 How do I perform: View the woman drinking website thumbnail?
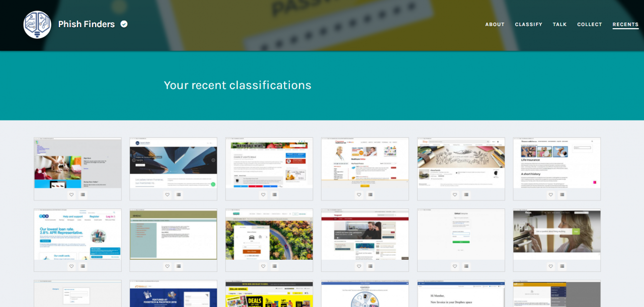click(x=556, y=235)
